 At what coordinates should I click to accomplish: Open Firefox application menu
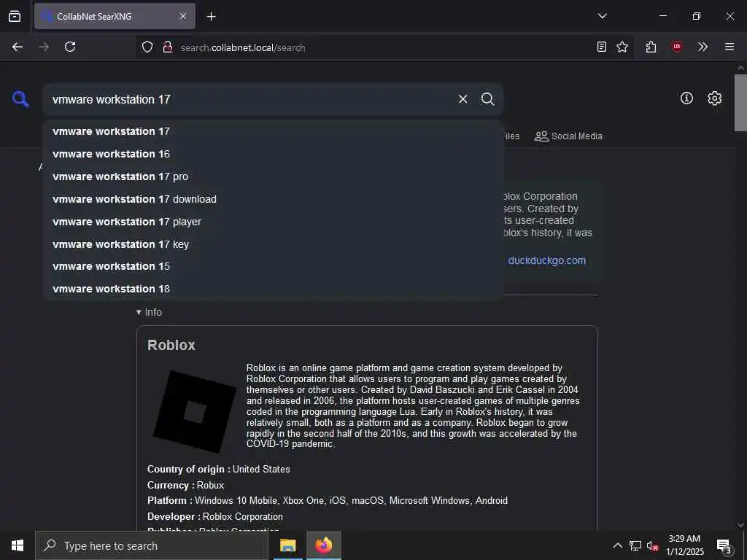point(729,47)
